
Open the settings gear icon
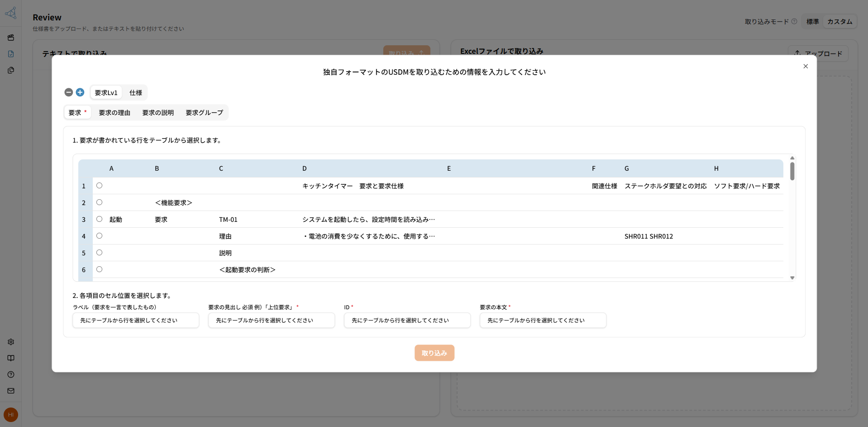tap(11, 342)
